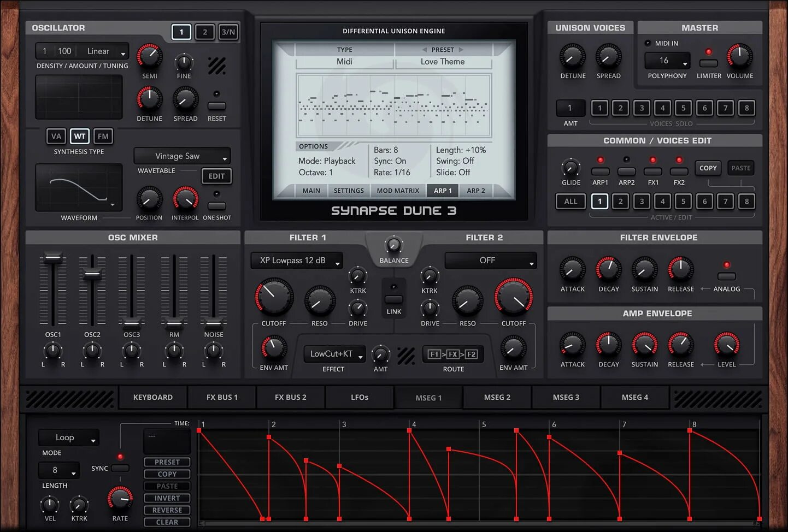Image resolution: width=788 pixels, height=532 pixels.
Task: Click the MSEG VEL knob
Action: [x=50, y=504]
